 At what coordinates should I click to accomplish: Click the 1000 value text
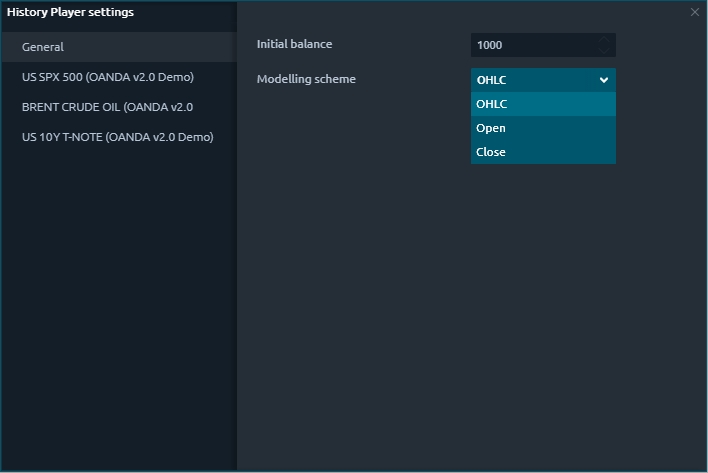490,45
